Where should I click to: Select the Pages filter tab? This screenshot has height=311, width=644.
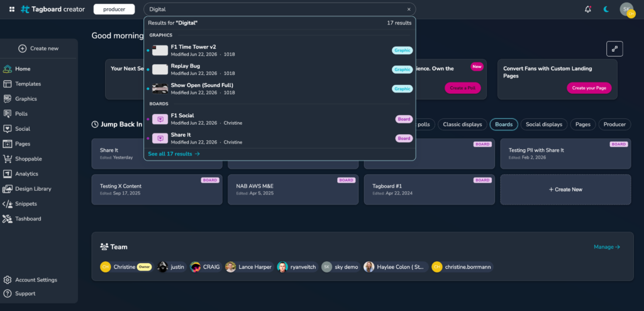pos(583,125)
